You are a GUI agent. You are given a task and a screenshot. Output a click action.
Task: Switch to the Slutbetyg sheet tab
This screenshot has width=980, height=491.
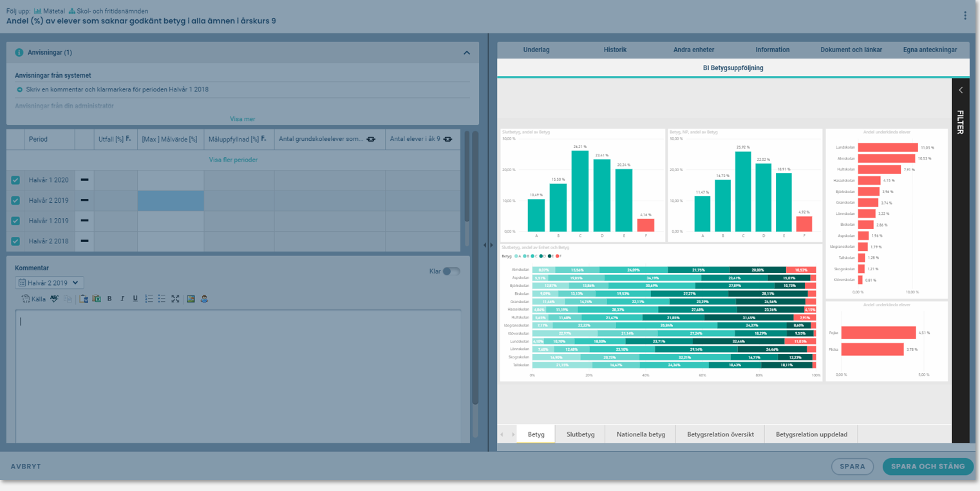tap(581, 434)
